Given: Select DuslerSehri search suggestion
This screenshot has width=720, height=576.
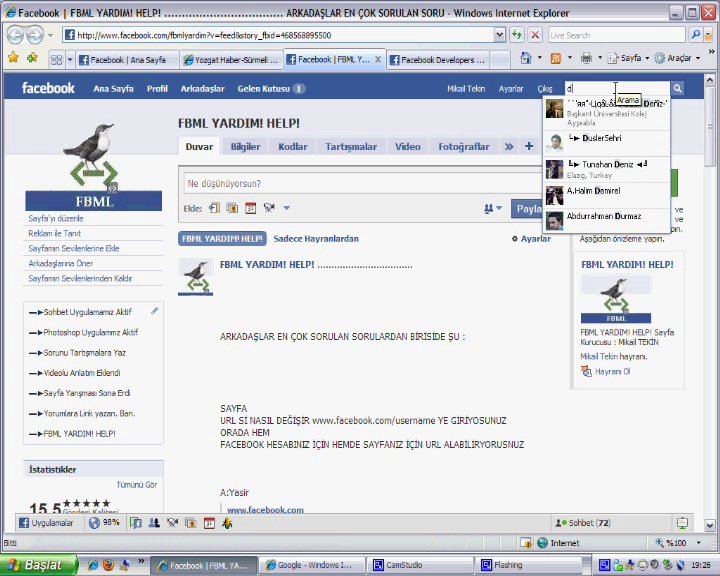Looking at the screenshot, I should [x=607, y=143].
